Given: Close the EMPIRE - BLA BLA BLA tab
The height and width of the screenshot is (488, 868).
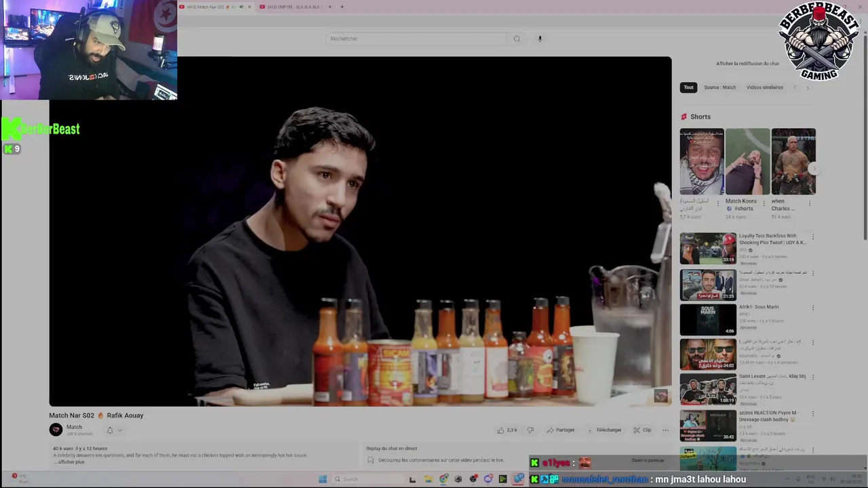Looking at the screenshot, I should (330, 7).
